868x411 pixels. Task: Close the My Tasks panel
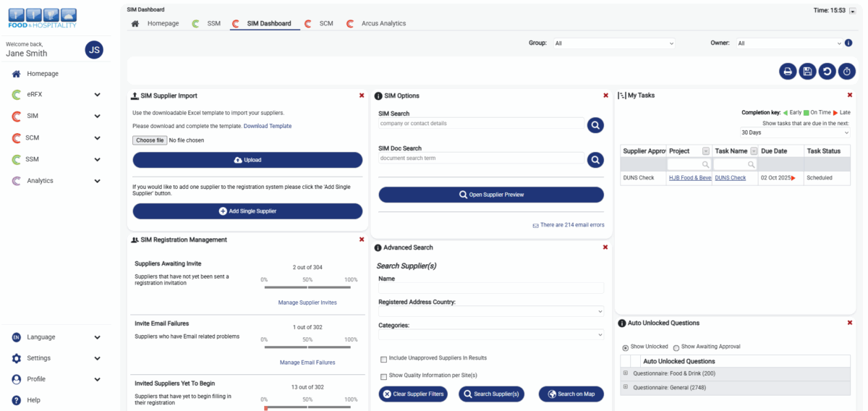click(x=850, y=95)
